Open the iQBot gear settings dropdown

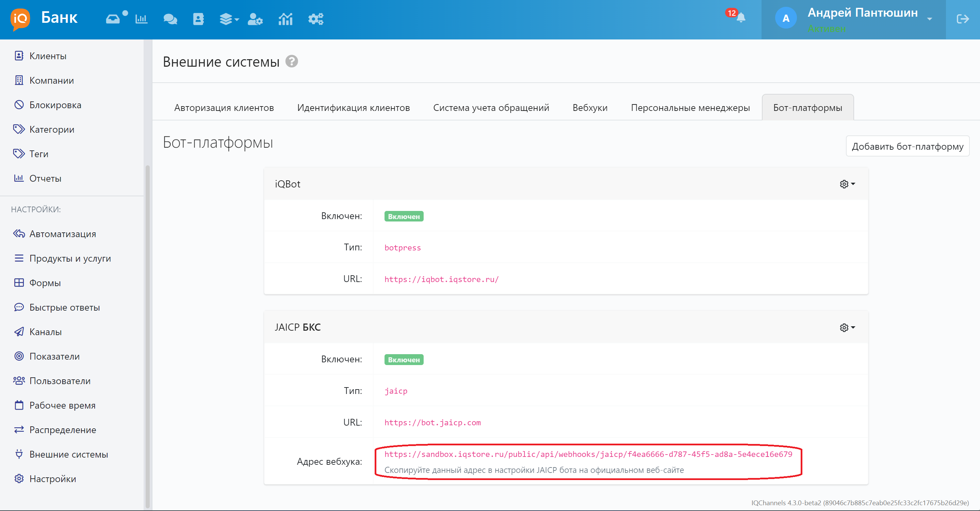coord(847,184)
